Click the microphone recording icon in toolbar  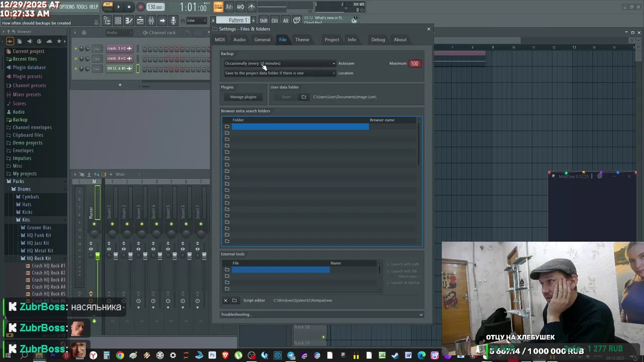click(173, 21)
